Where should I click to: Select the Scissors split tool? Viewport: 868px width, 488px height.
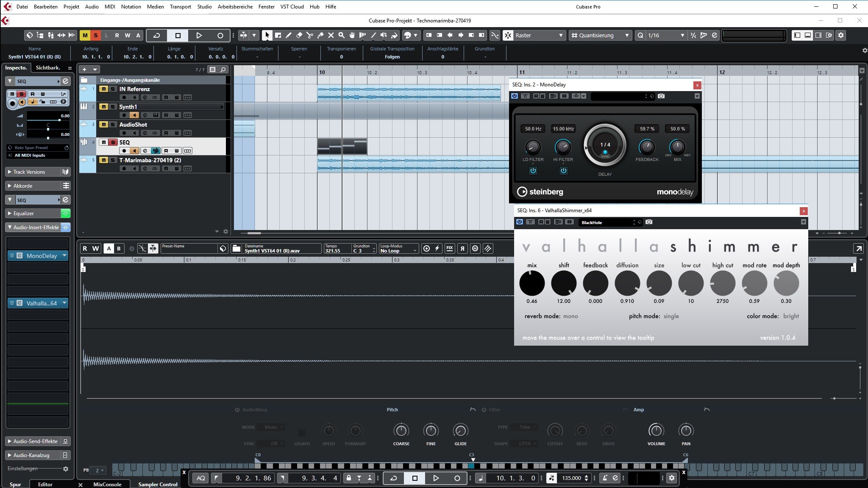[x=309, y=35]
